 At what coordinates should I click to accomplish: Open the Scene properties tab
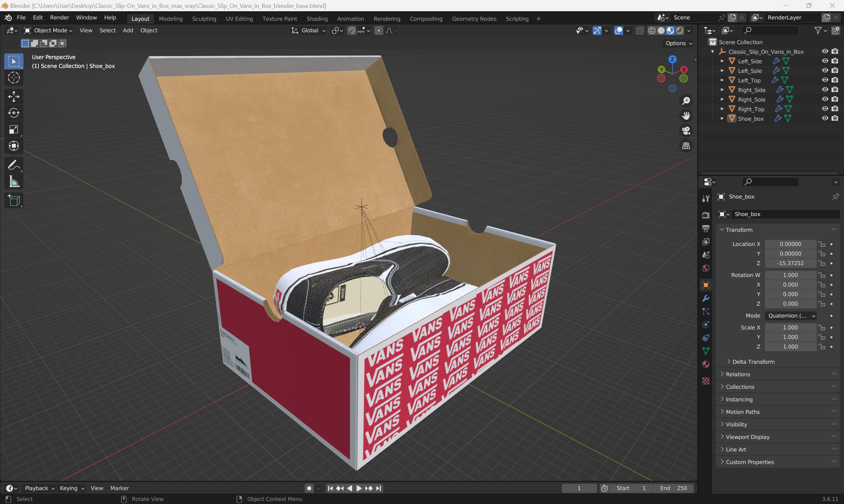click(x=706, y=255)
